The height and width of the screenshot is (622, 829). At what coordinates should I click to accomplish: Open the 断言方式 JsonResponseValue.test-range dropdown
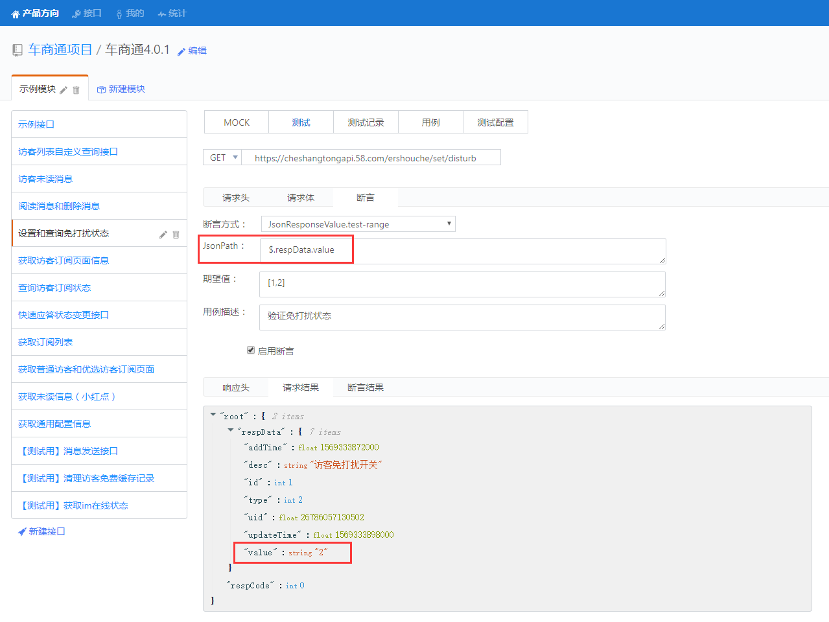coord(358,224)
